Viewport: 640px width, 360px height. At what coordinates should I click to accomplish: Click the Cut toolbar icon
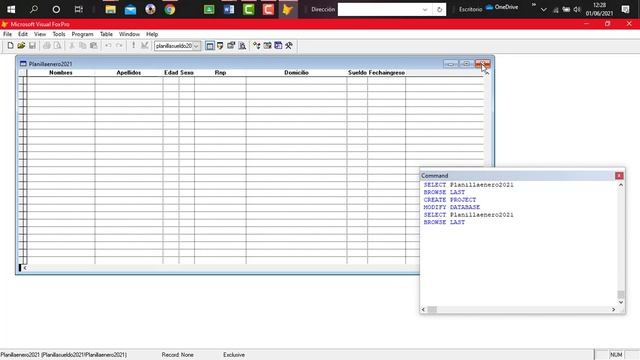[x=72, y=46]
